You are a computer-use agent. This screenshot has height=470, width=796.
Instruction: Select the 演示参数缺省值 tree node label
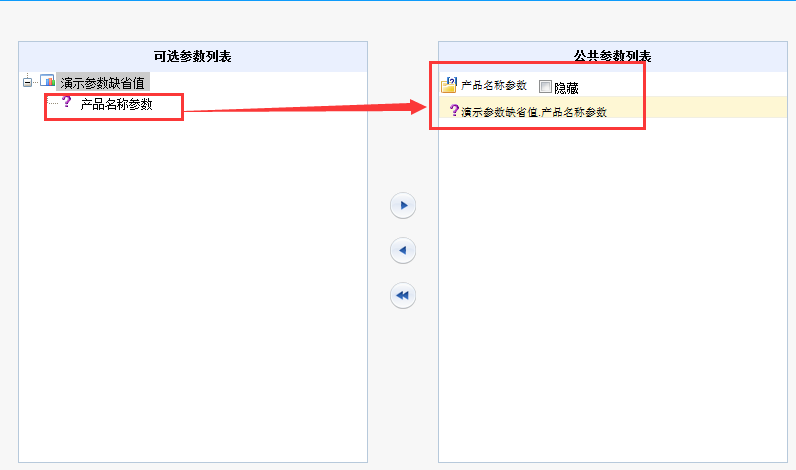(103, 82)
